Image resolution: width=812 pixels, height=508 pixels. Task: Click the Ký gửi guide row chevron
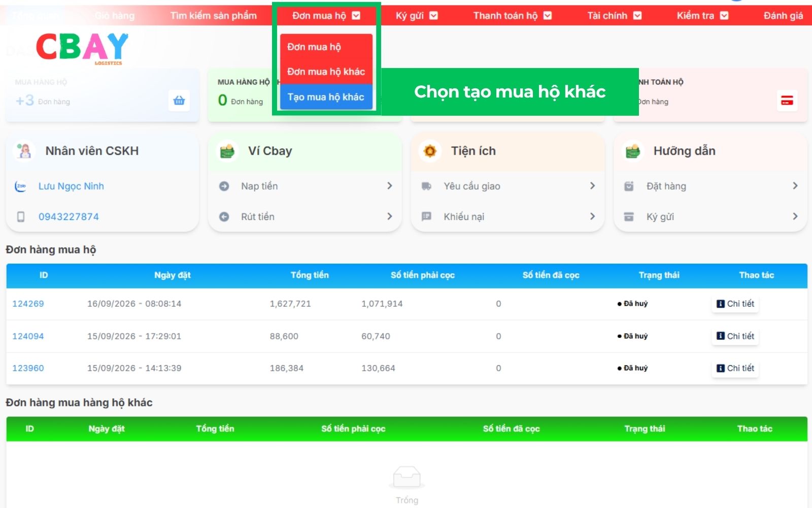click(795, 216)
